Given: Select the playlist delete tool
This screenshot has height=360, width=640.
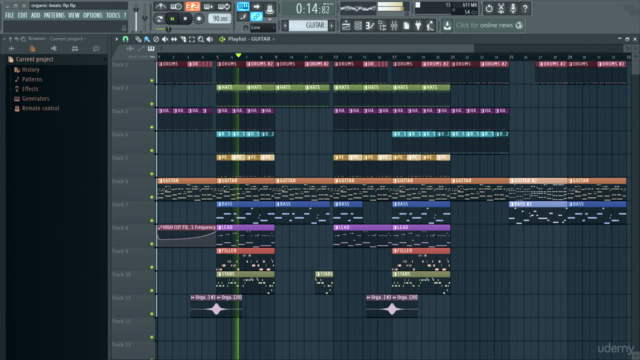Looking at the screenshot, I should [156, 39].
